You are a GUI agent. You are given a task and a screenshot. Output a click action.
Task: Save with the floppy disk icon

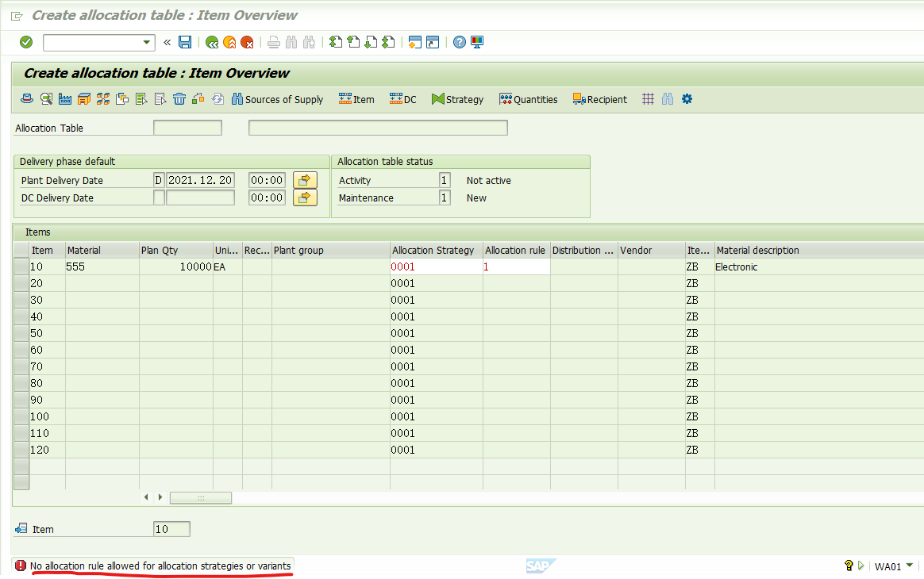click(185, 42)
